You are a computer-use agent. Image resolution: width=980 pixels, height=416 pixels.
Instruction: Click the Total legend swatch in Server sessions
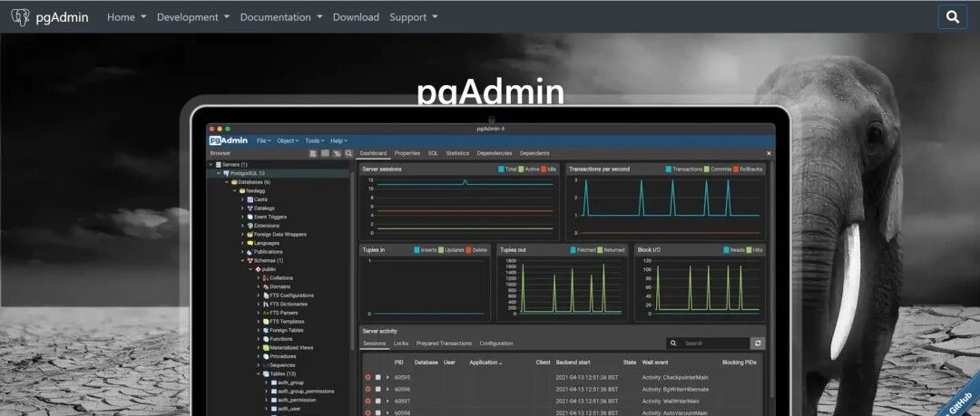(x=501, y=169)
